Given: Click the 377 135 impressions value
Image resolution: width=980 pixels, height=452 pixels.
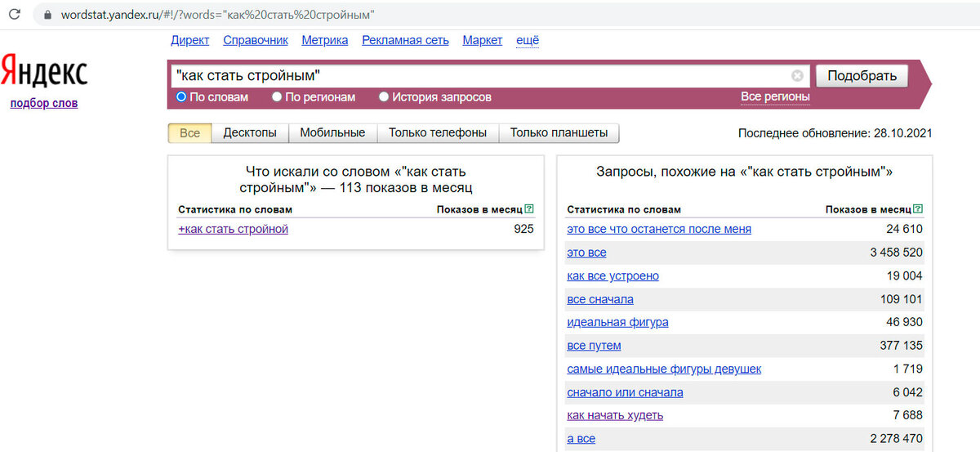Looking at the screenshot, I should [902, 346].
